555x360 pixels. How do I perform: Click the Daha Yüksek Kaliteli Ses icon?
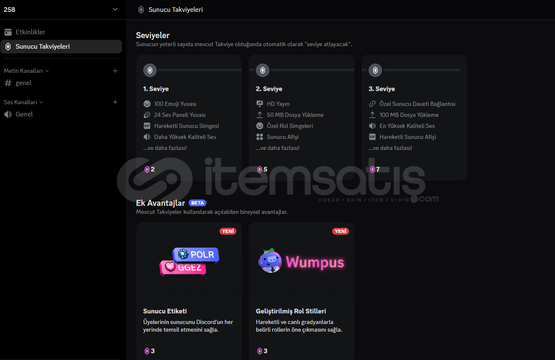[x=147, y=137]
